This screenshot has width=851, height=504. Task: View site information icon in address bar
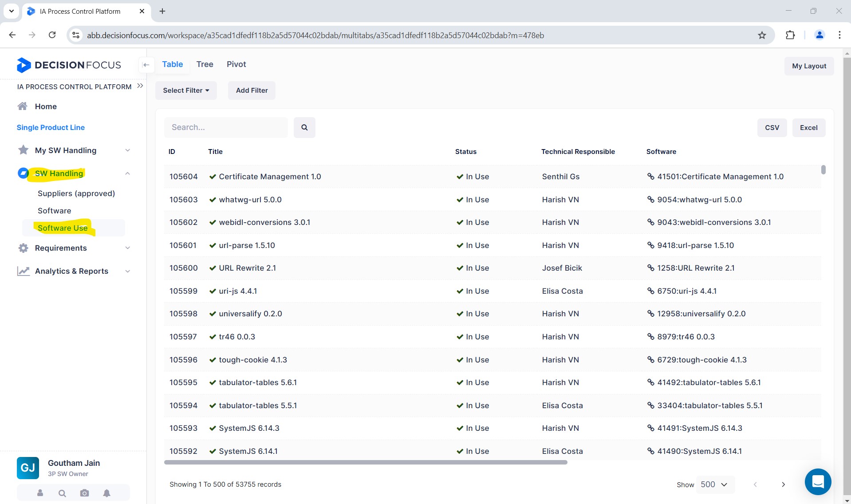(76, 35)
